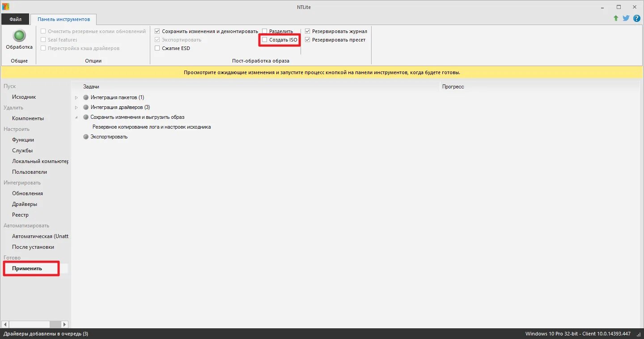Select Применить in the sidebar
This screenshot has width=644, height=339.
click(27, 268)
